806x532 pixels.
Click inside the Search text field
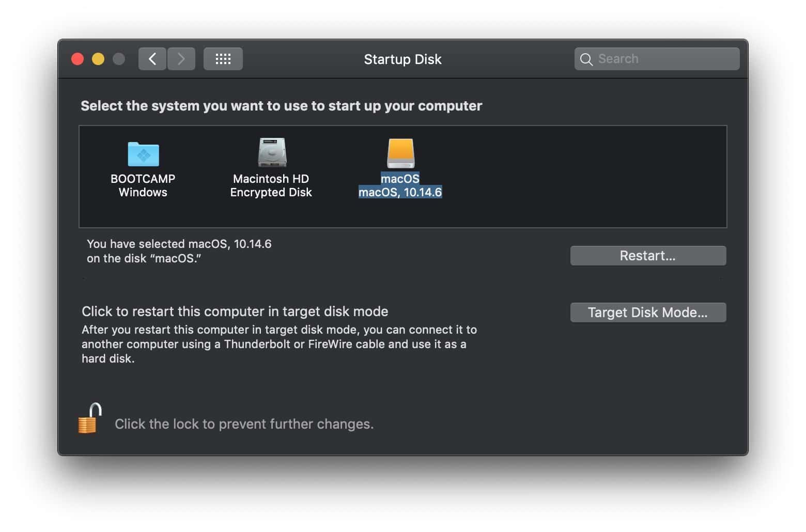point(657,59)
